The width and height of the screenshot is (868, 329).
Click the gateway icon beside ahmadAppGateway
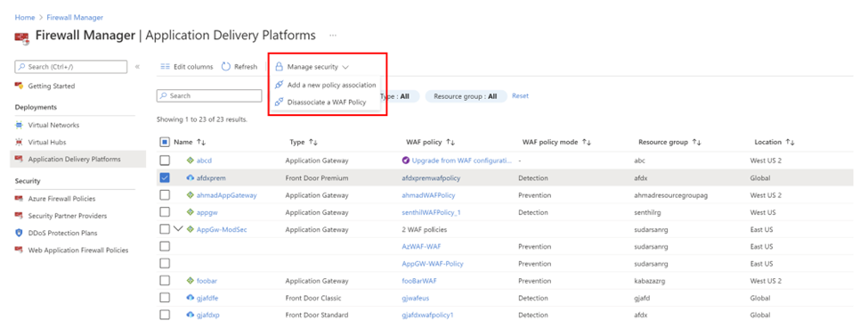pyautogui.click(x=191, y=195)
